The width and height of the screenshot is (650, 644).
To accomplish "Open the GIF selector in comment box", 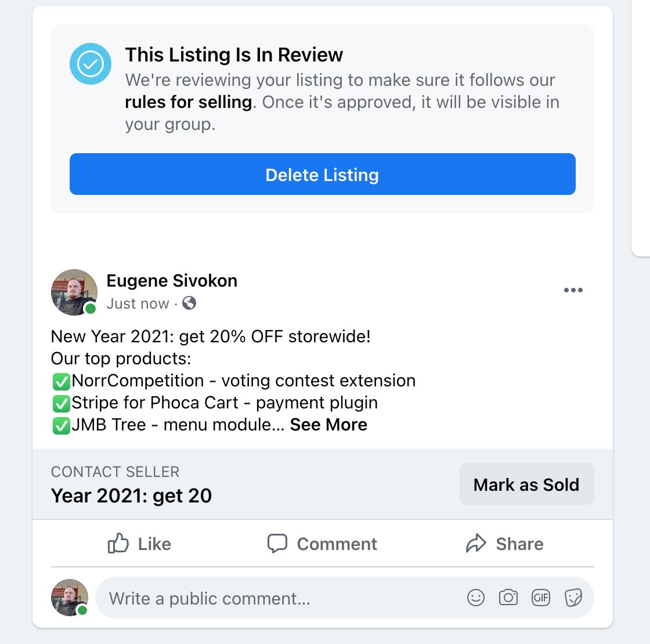I will [540, 598].
